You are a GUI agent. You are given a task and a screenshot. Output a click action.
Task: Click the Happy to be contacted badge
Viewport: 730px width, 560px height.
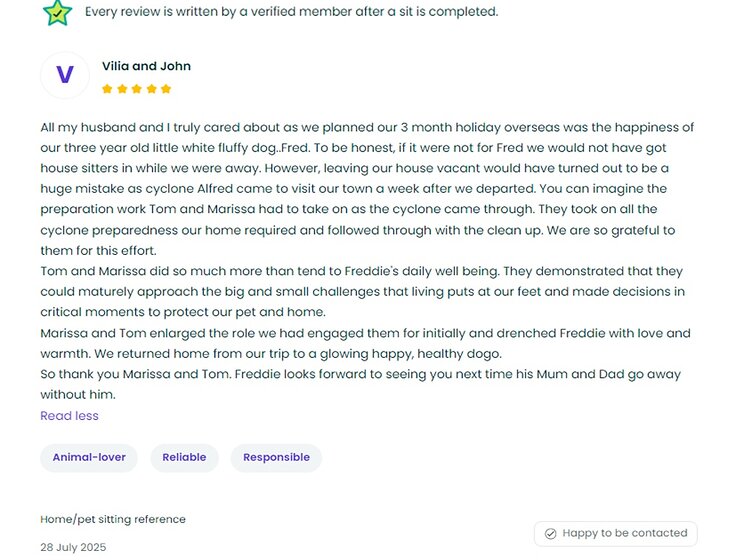[615, 534]
